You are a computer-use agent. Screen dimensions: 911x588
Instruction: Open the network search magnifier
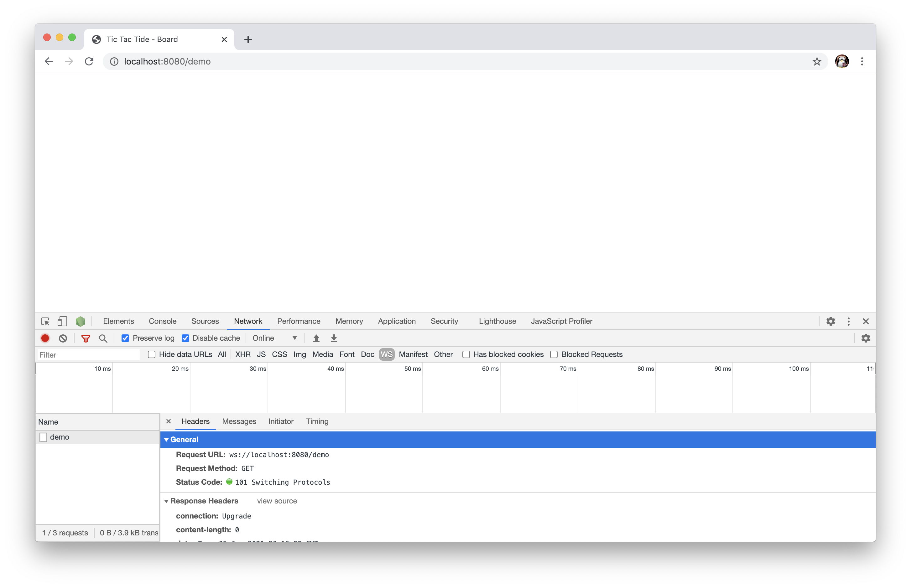103,338
